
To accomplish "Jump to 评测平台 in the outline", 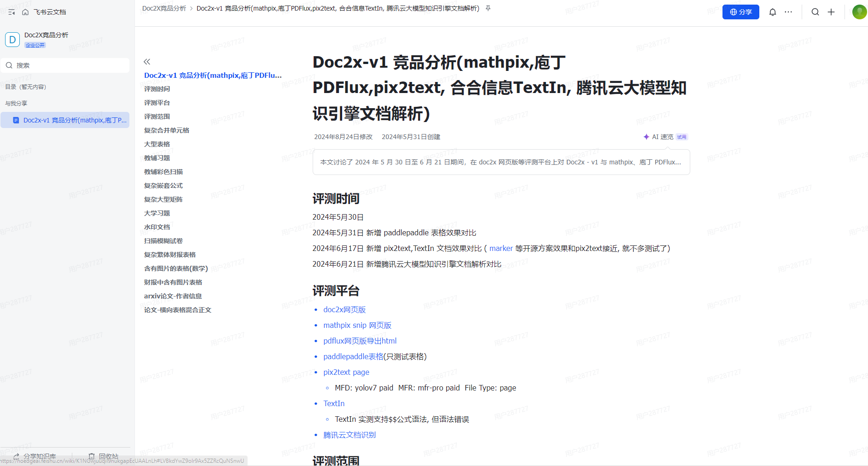I will pyautogui.click(x=157, y=103).
